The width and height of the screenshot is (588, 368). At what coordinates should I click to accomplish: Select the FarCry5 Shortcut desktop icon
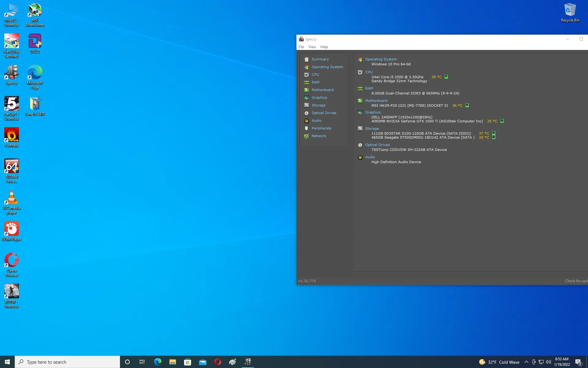11,108
